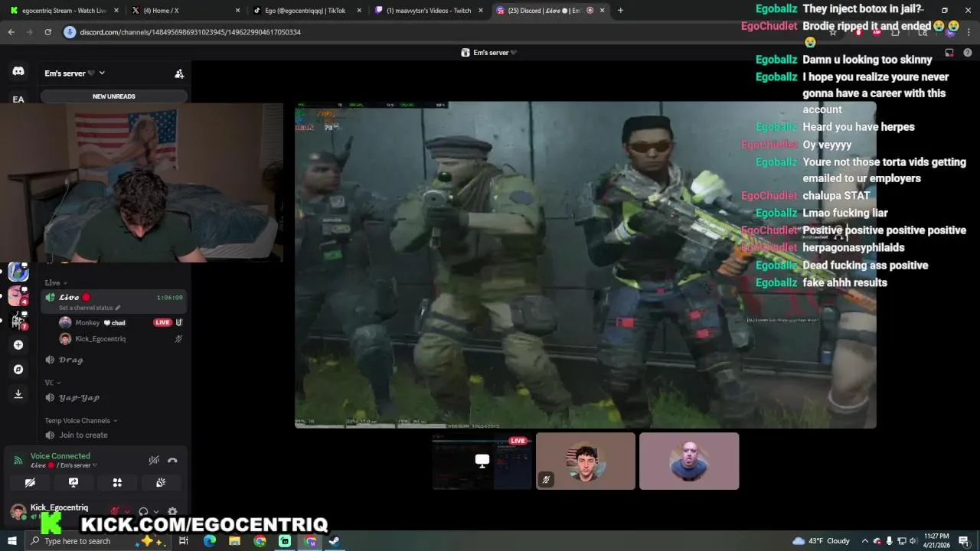This screenshot has width=980, height=551.
Task: Open Discord direct messages home icon
Action: (x=18, y=71)
